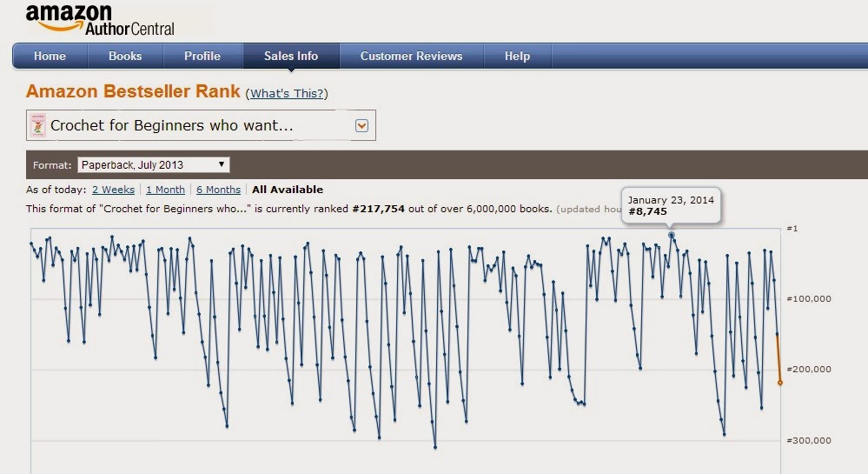Go to the Books tab

[125, 56]
